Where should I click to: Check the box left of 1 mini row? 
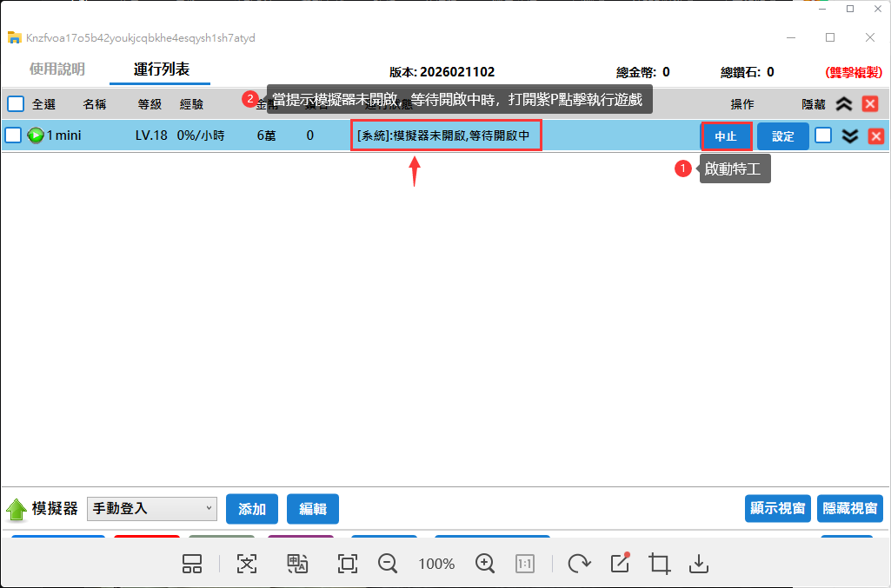click(x=13, y=135)
